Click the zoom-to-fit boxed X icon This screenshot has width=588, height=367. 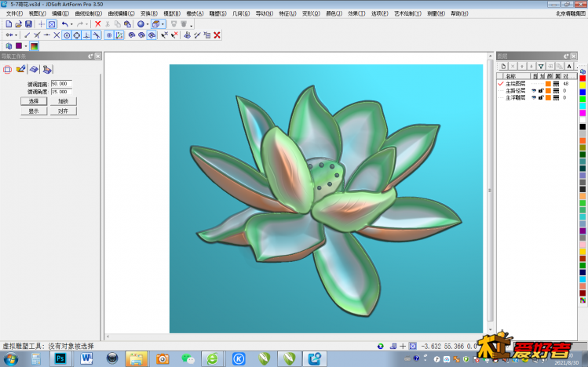(52, 24)
